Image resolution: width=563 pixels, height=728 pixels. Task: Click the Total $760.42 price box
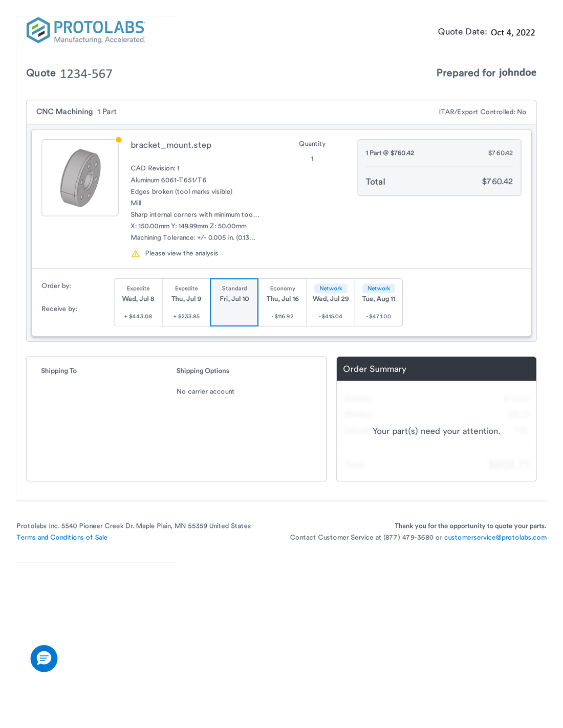pyautogui.click(x=439, y=182)
